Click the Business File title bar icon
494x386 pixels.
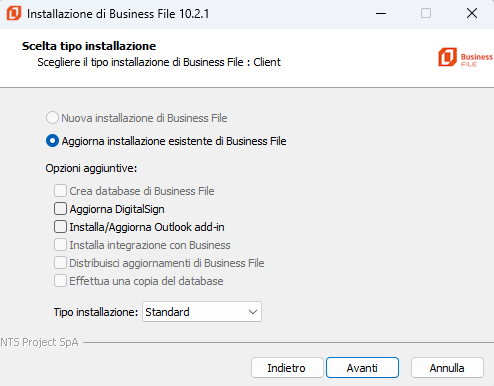pyautogui.click(x=14, y=13)
